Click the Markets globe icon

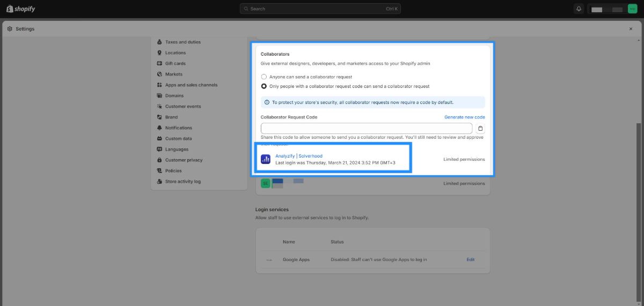160,74
